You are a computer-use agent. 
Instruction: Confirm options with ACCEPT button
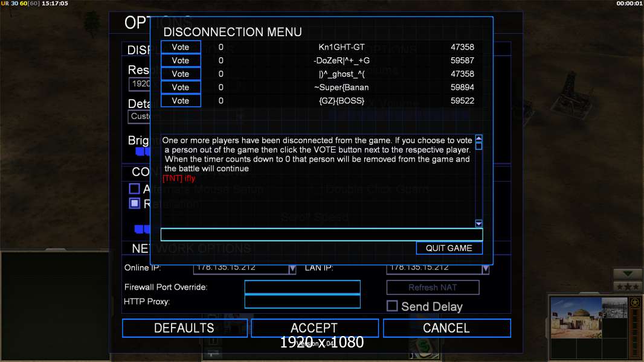pos(315,328)
